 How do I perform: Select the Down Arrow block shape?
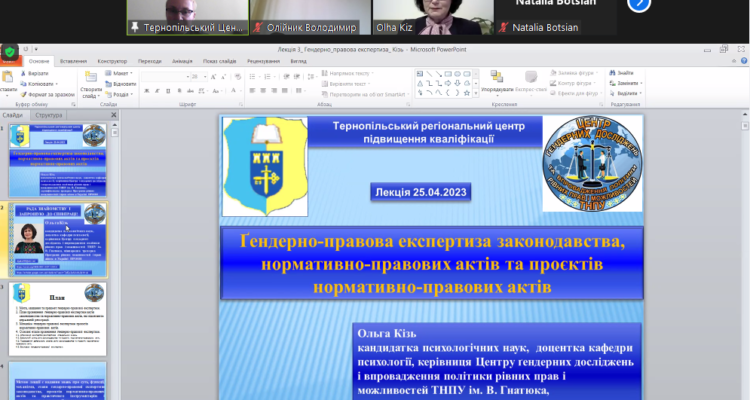click(458, 83)
